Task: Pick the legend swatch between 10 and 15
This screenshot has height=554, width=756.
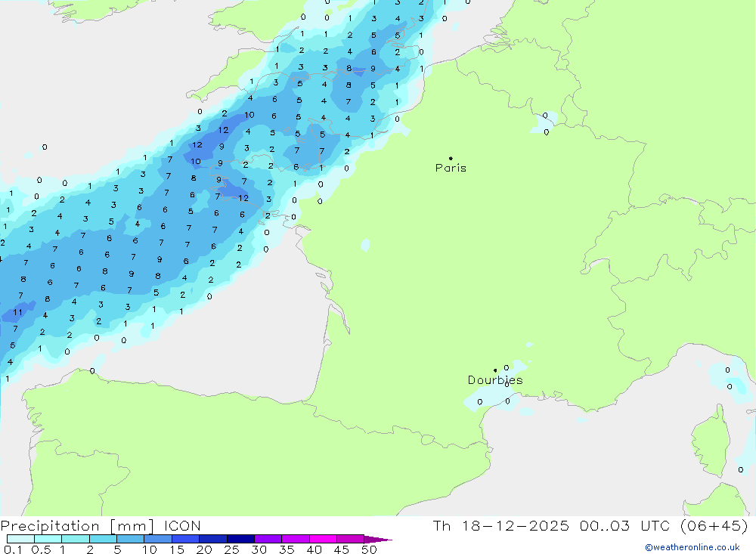Action: [x=158, y=539]
